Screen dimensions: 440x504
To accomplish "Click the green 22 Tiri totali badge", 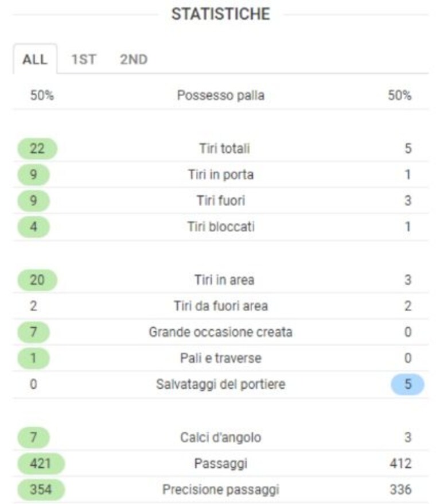I will (37, 149).
